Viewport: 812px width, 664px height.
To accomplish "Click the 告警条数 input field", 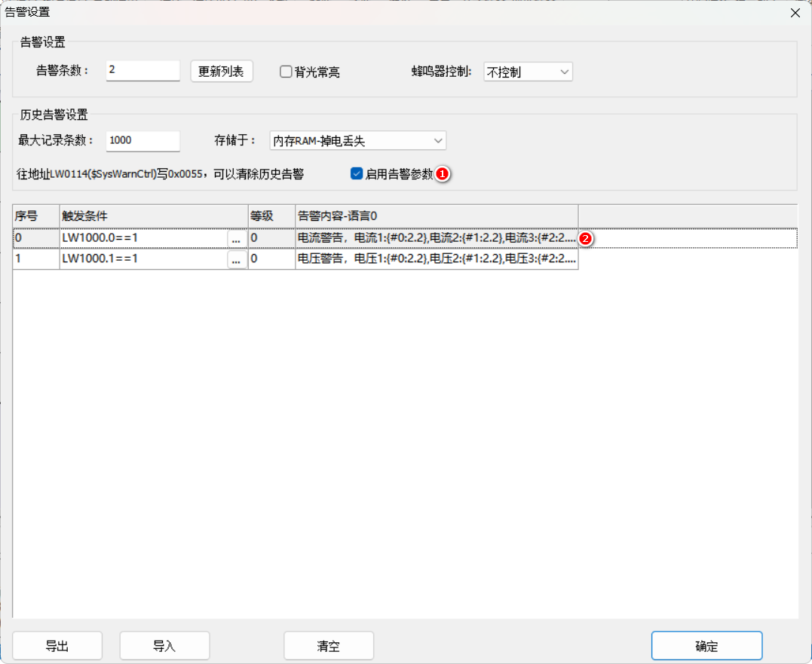I will (x=142, y=71).
